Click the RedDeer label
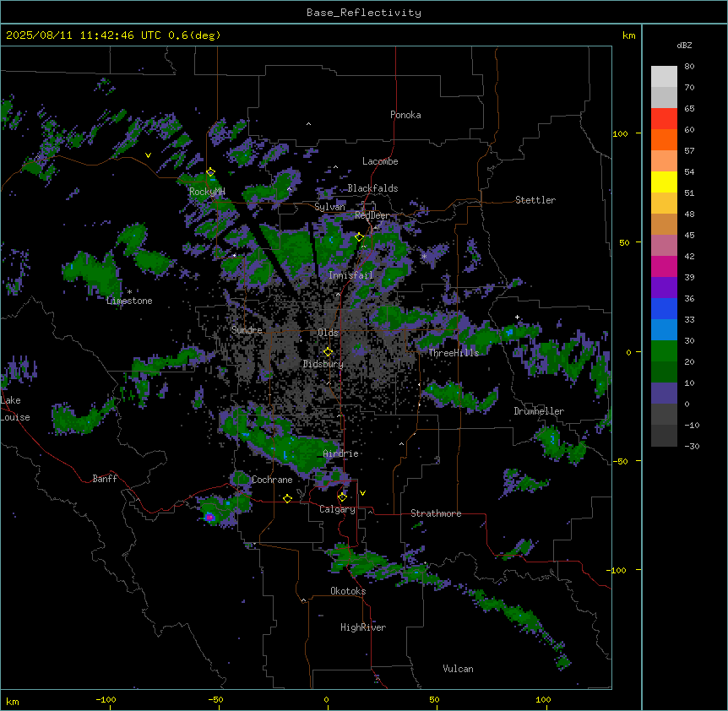The height and width of the screenshot is (711, 728). tap(372, 215)
